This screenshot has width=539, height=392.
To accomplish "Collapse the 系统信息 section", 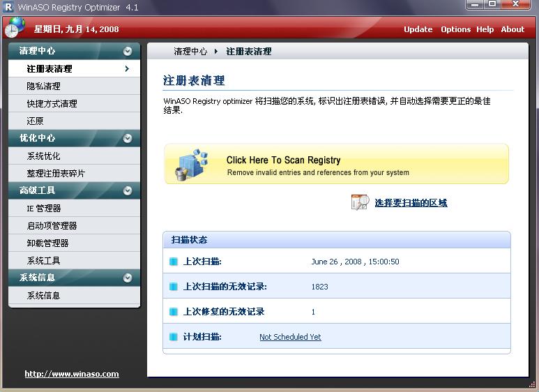I will (x=128, y=278).
